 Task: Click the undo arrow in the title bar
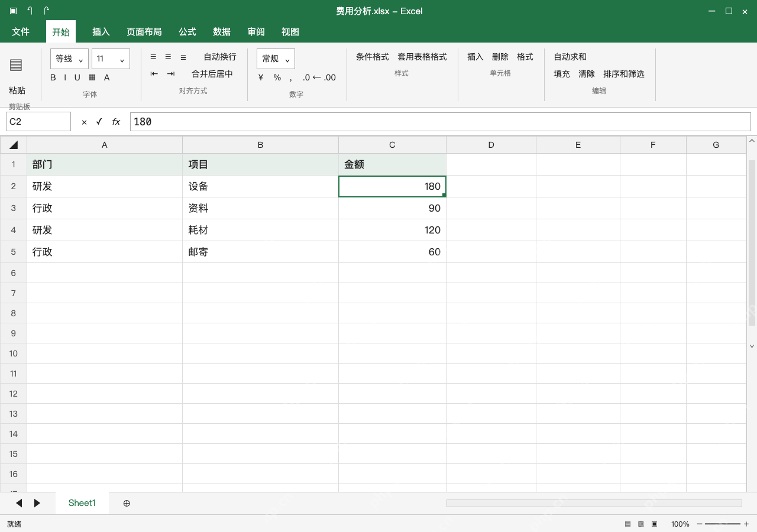click(x=30, y=11)
